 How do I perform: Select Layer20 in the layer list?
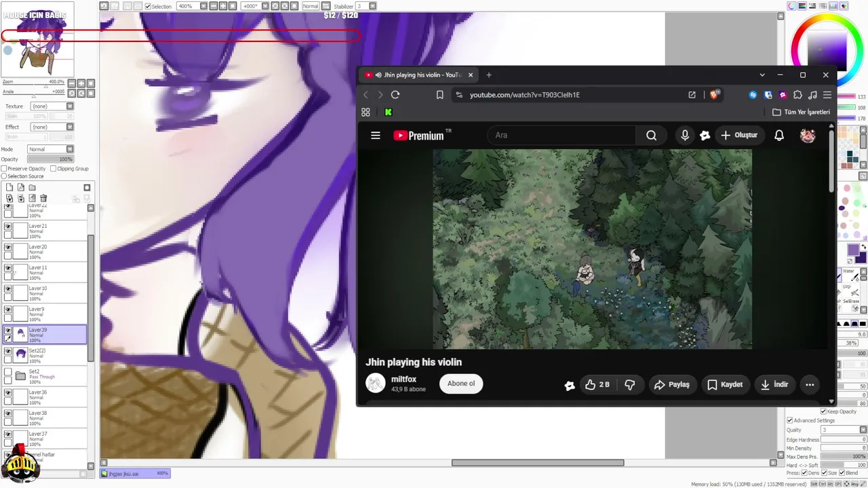[x=45, y=251]
